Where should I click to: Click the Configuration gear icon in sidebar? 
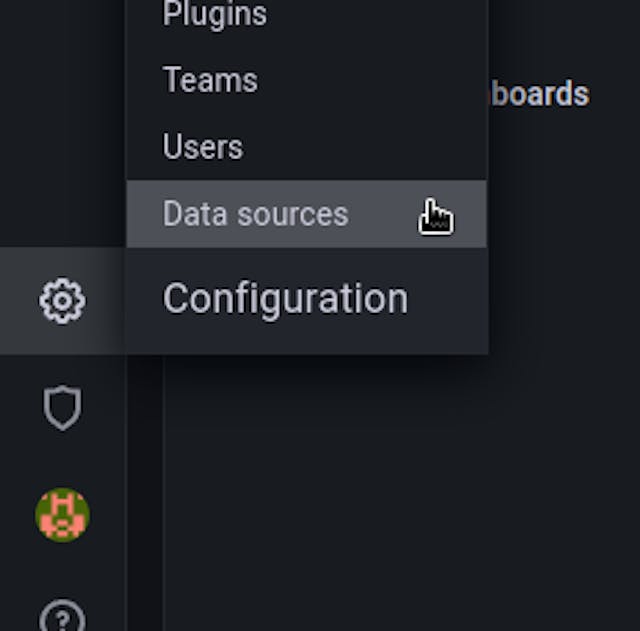coord(62,301)
